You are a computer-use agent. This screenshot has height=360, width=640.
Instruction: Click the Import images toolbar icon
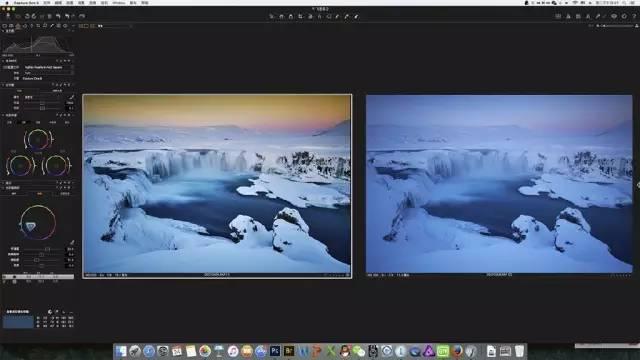(x=8, y=16)
